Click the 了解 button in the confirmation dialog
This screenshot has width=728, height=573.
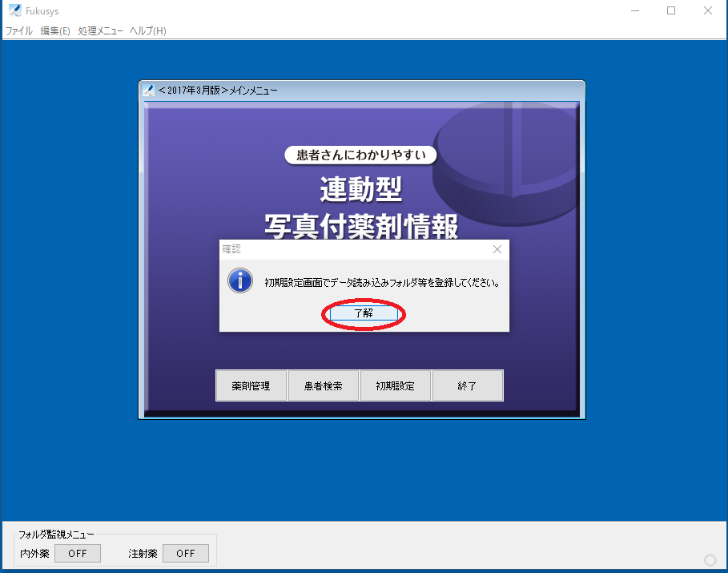click(364, 313)
